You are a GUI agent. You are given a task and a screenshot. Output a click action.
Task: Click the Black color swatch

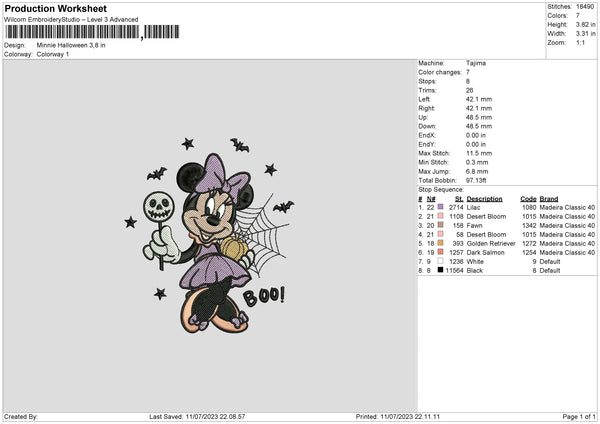pyautogui.click(x=440, y=270)
